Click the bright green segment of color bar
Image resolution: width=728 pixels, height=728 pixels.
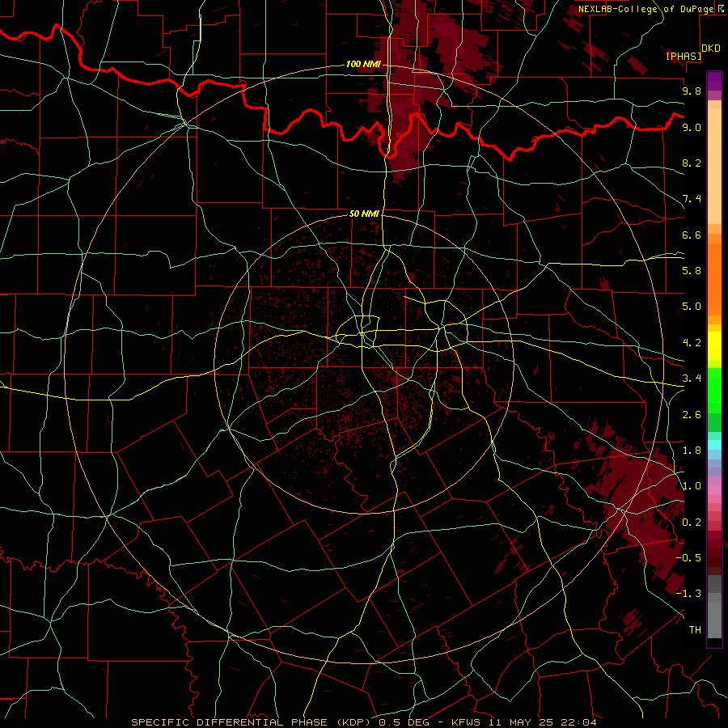pyautogui.click(x=714, y=391)
